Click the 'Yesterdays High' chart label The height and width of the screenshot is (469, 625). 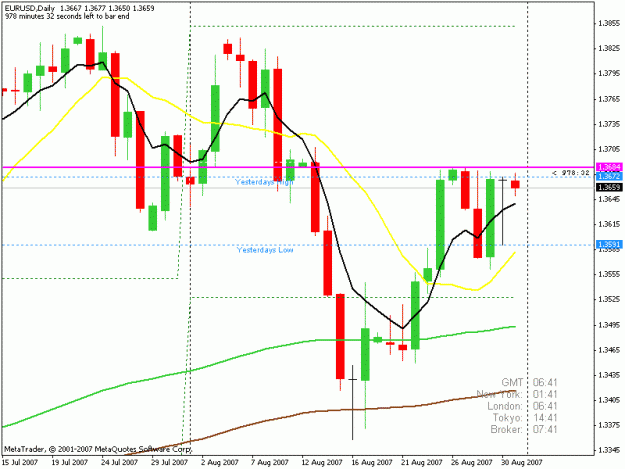264,182
